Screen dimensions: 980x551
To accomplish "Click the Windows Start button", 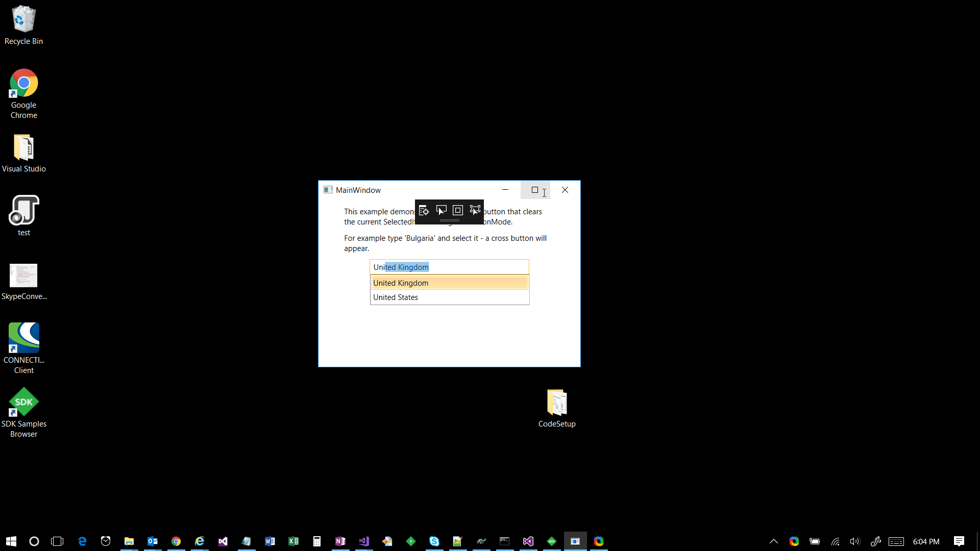I will click(11, 541).
